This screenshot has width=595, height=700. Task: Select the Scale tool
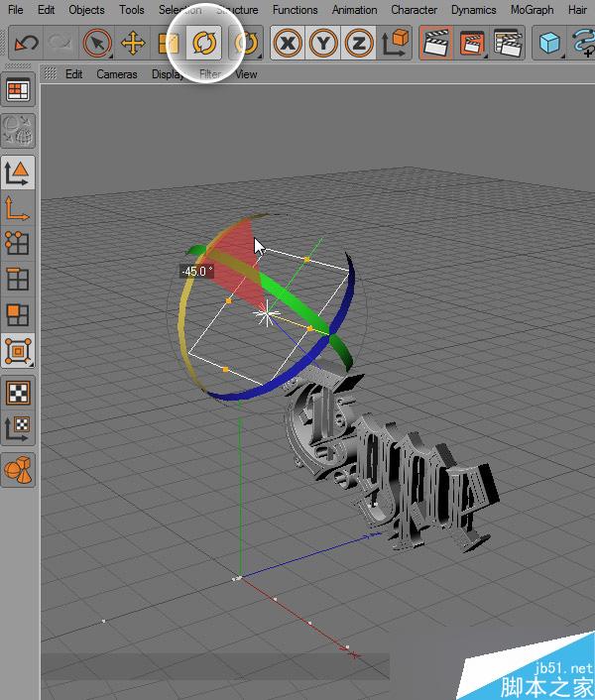coord(169,44)
